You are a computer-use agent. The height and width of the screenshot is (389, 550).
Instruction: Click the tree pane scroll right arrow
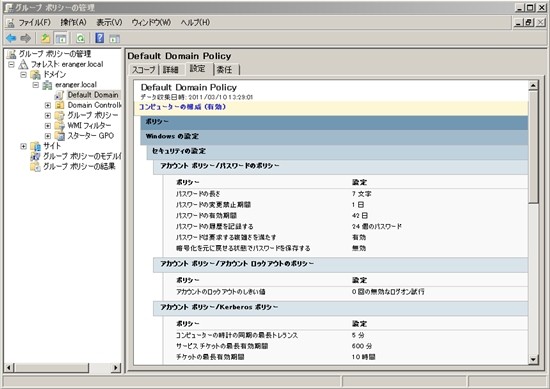point(115,368)
